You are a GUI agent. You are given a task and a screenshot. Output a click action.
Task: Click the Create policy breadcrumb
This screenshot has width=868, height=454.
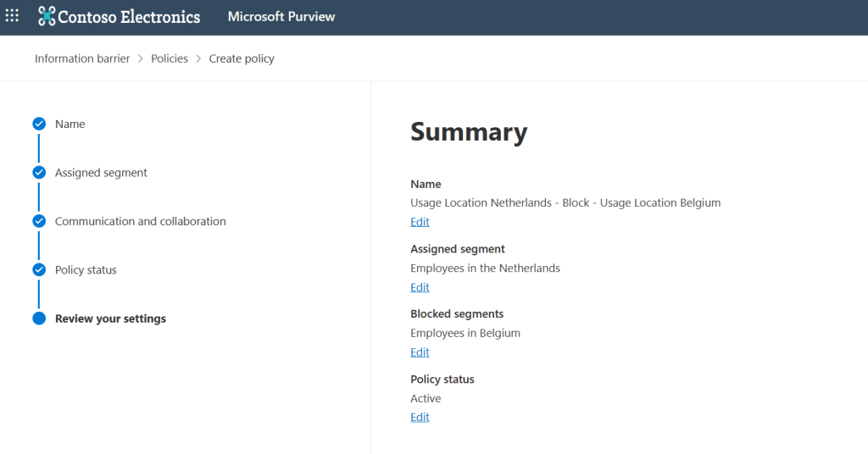pos(242,58)
